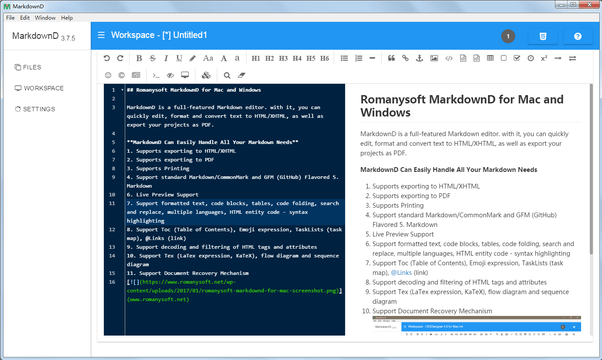The width and height of the screenshot is (602, 360).
Task: Insert a link with the chain icon
Action: [x=405, y=58]
